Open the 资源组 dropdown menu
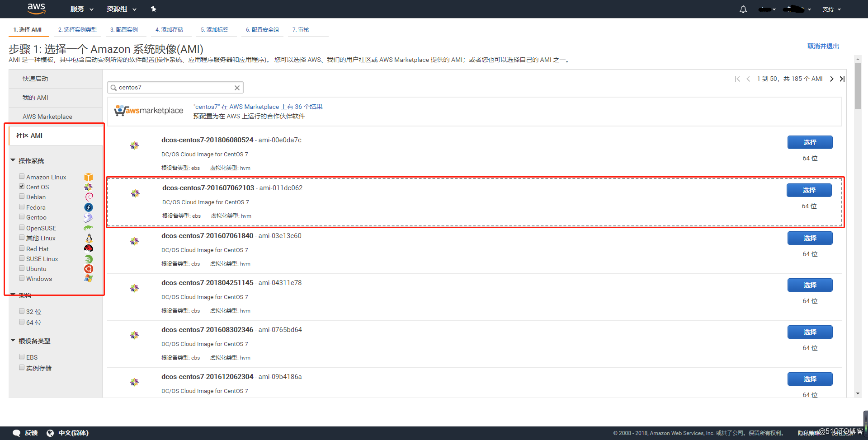The width and height of the screenshot is (868, 440). 122,9
